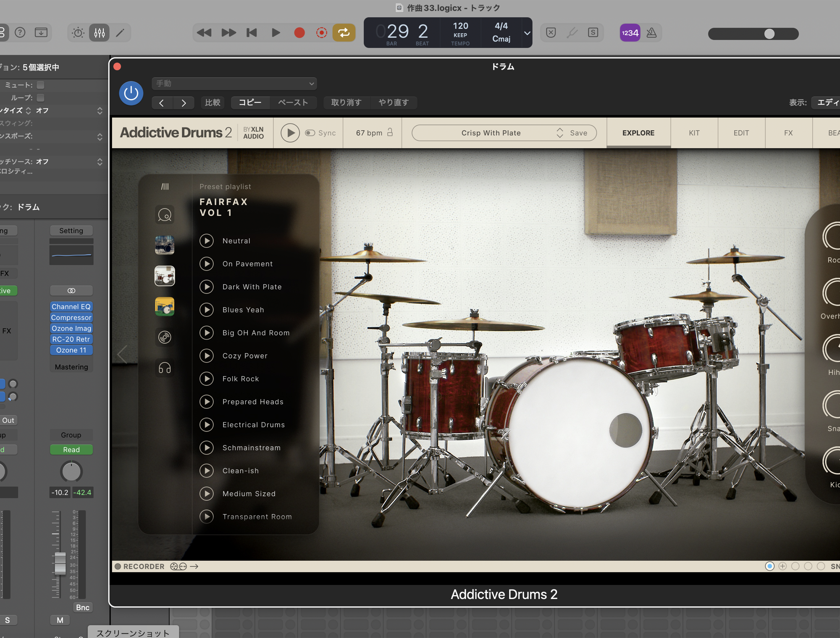The height and width of the screenshot is (638, 840).
Task: Check the ループ checkbox
Action: 40,98
